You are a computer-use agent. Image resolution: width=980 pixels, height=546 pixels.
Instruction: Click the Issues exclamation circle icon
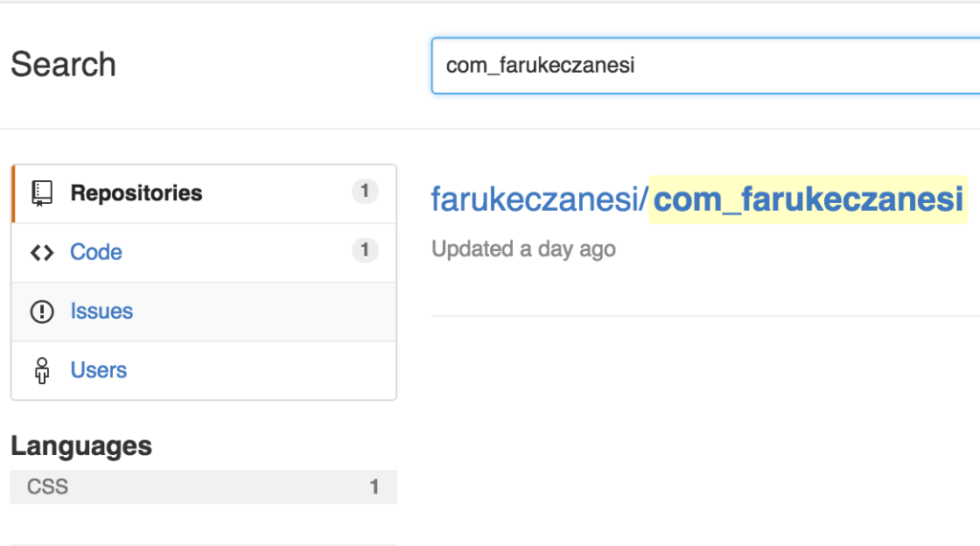coord(42,311)
